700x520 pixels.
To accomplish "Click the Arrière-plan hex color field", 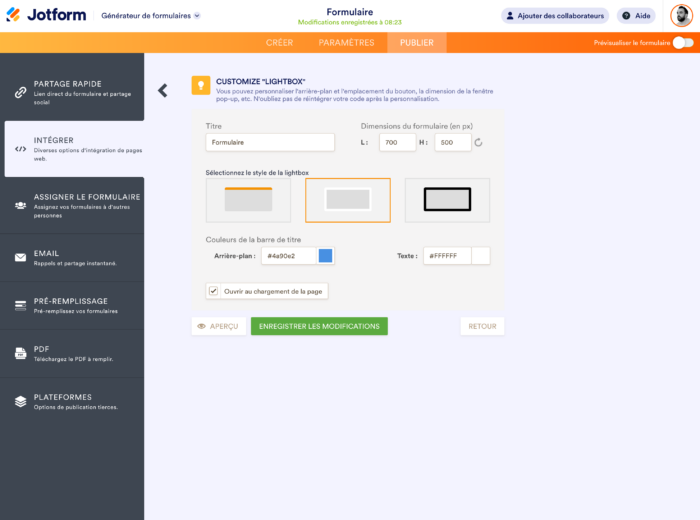I will pyautogui.click(x=289, y=256).
